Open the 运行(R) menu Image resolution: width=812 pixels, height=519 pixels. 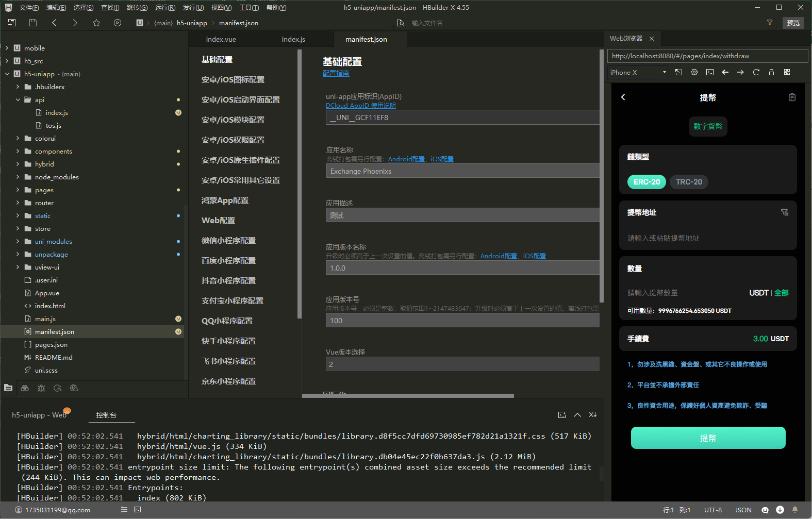[x=165, y=8]
